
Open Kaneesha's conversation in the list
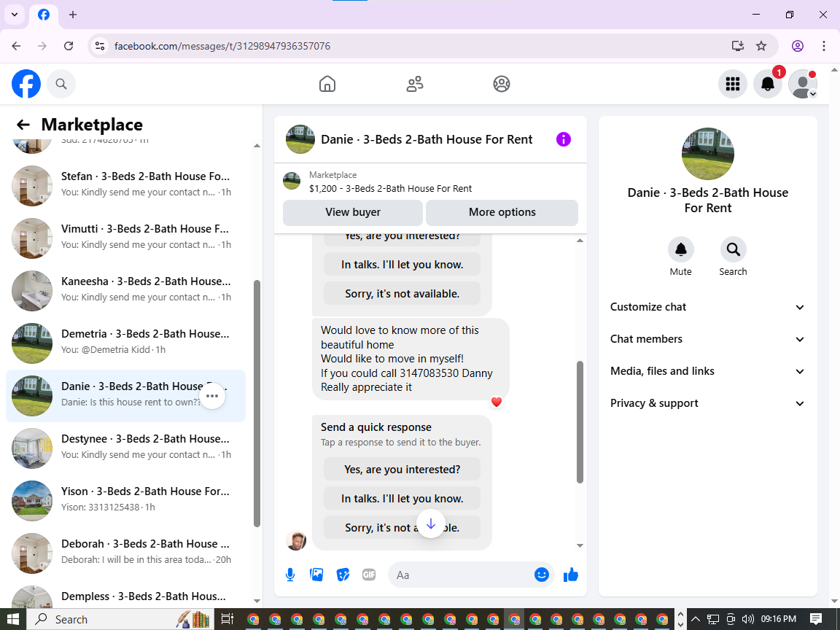click(x=126, y=290)
